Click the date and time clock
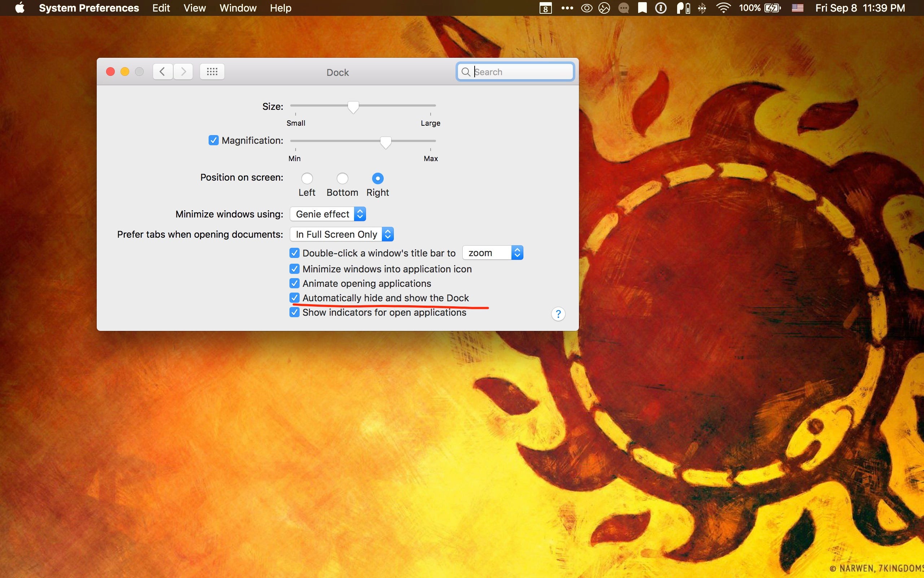Image resolution: width=924 pixels, height=578 pixels. pyautogui.click(x=860, y=8)
